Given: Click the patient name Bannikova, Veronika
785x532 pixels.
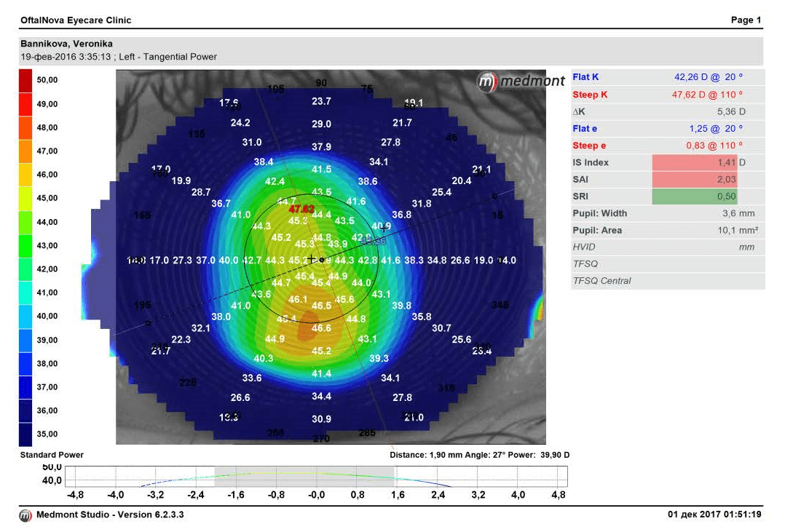Looking at the screenshot, I should click(x=66, y=44).
